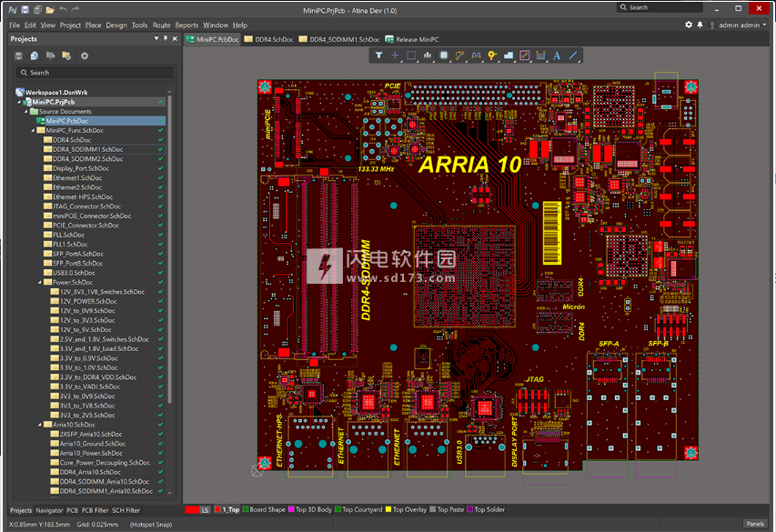Click the title bar Search box
Screen dimensions: 776x532
point(660,7)
